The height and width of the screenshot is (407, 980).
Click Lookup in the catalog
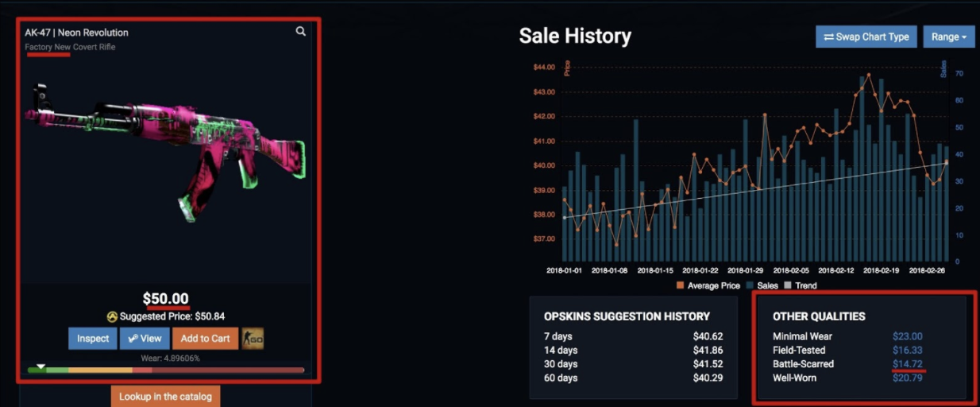[x=165, y=396]
